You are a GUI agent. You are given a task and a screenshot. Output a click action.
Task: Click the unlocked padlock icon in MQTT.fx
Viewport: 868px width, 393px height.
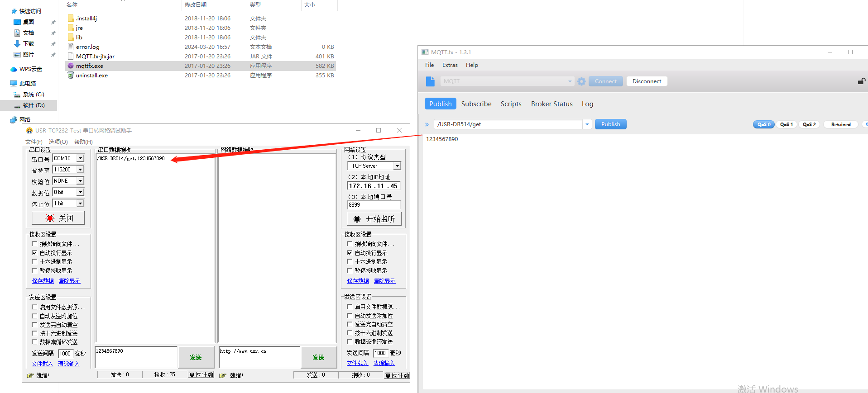pos(861,81)
